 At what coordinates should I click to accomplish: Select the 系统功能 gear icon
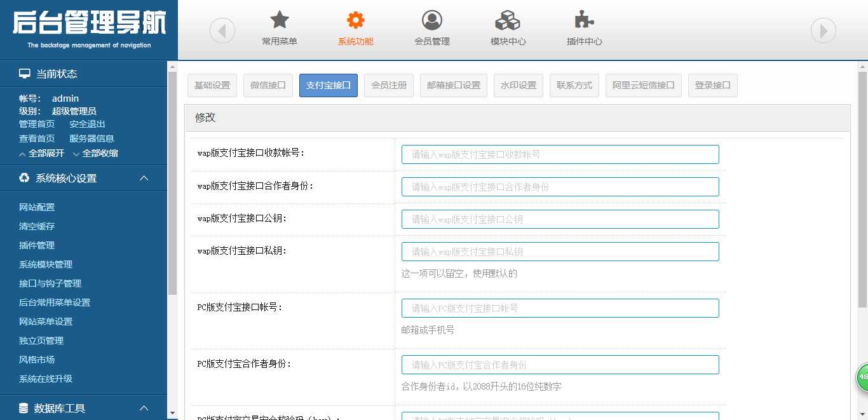click(356, 20)
